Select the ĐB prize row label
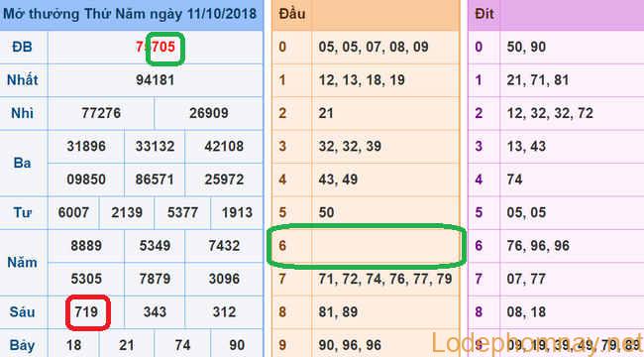644x357 pixels. (22, 47)
